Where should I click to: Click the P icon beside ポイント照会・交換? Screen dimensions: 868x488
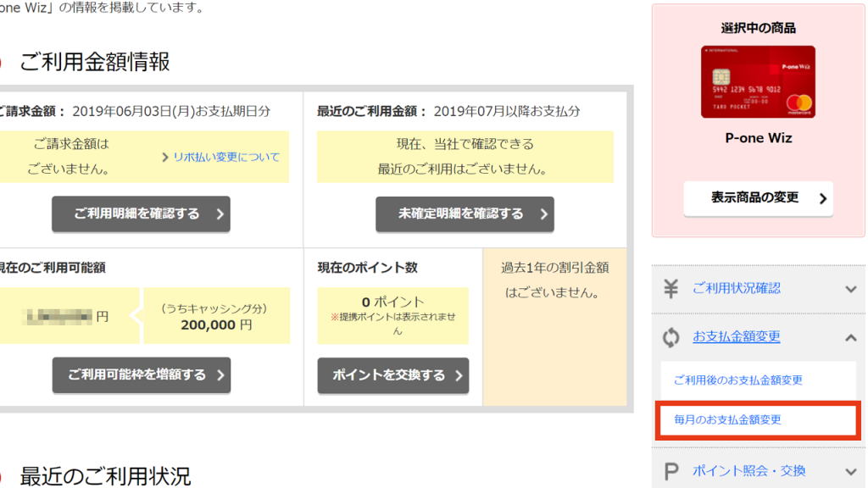click(x=671, y=471)
